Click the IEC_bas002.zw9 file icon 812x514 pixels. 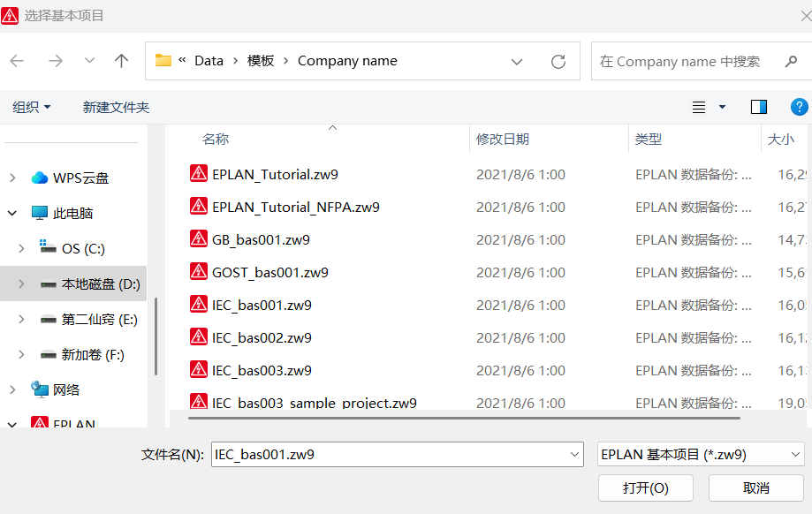click(x=198, y=336)
